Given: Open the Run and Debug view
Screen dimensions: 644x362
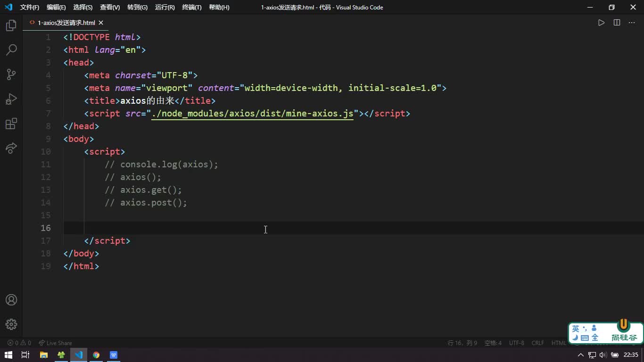Looking at the screenshot, I should [11, 99].
